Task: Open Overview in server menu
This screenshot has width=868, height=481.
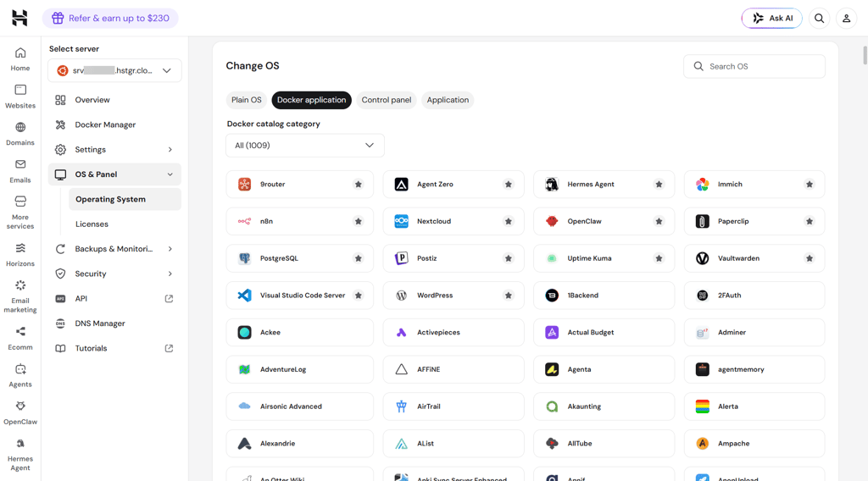Action: [114, 100]
